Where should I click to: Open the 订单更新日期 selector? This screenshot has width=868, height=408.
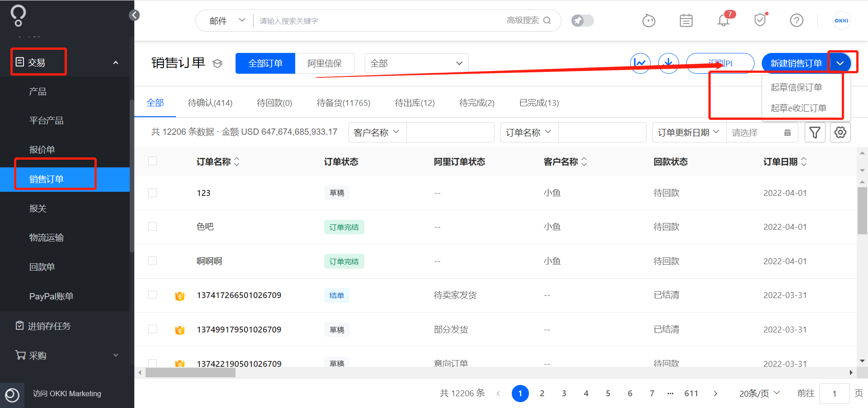click(689, 133)
